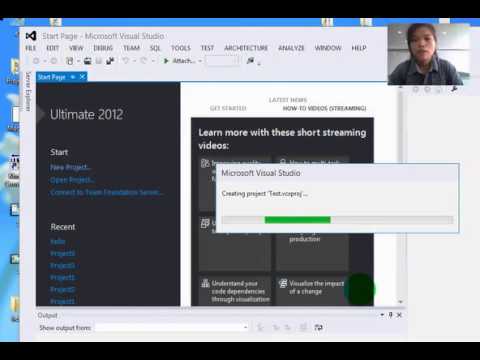
Task: Toggle auto hide pin on Output panel
Action: click(x=390, y=315)
